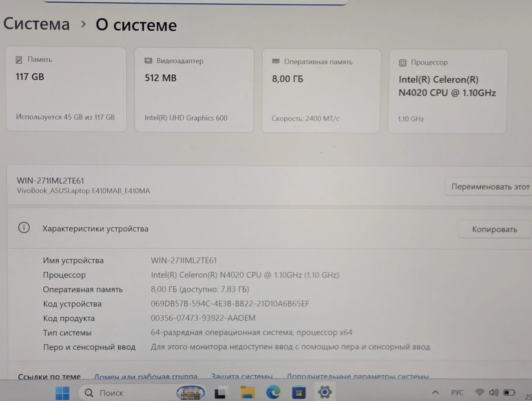The height and width of the screenshot is (401, 532).
Task: Click the search highlight image in search box
Action: [191, 393]
